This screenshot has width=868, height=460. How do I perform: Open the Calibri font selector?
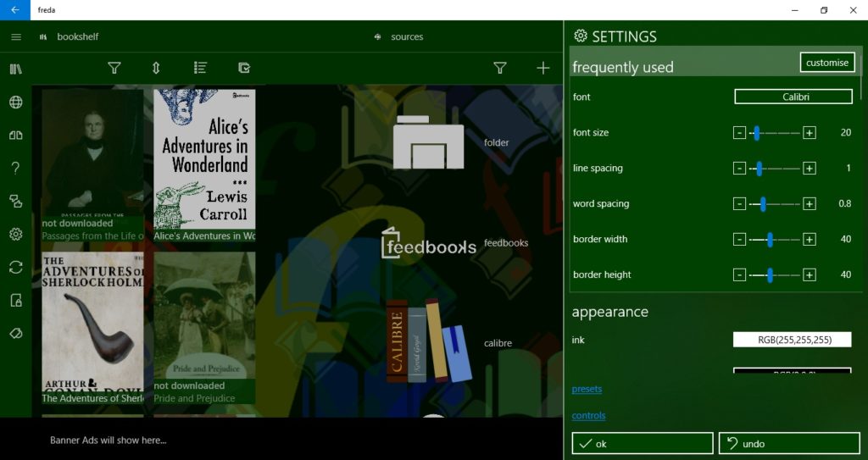coord(793,97)
